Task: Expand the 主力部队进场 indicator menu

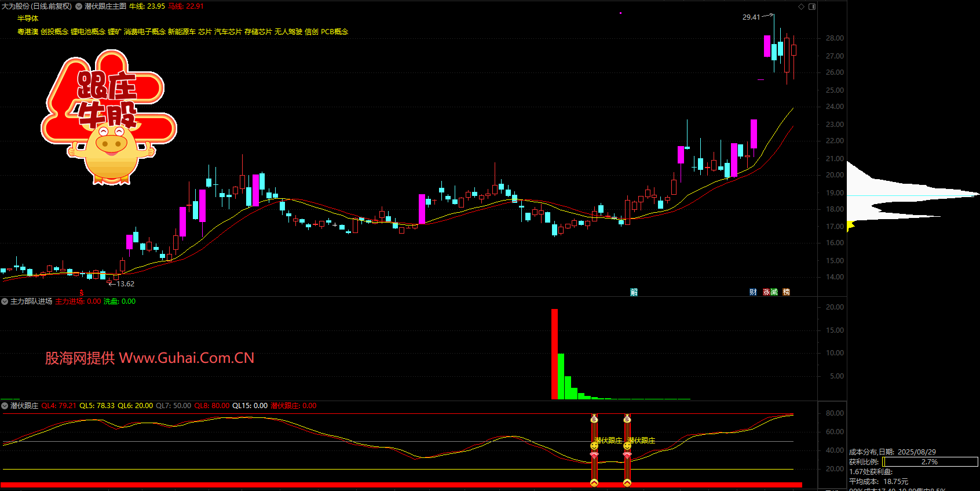Action: tap(5, 301)
